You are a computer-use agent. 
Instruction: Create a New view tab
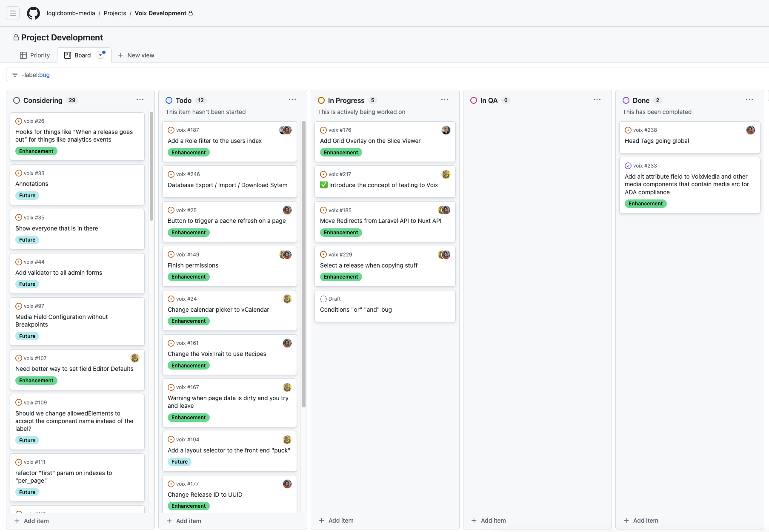coord(136,55)
